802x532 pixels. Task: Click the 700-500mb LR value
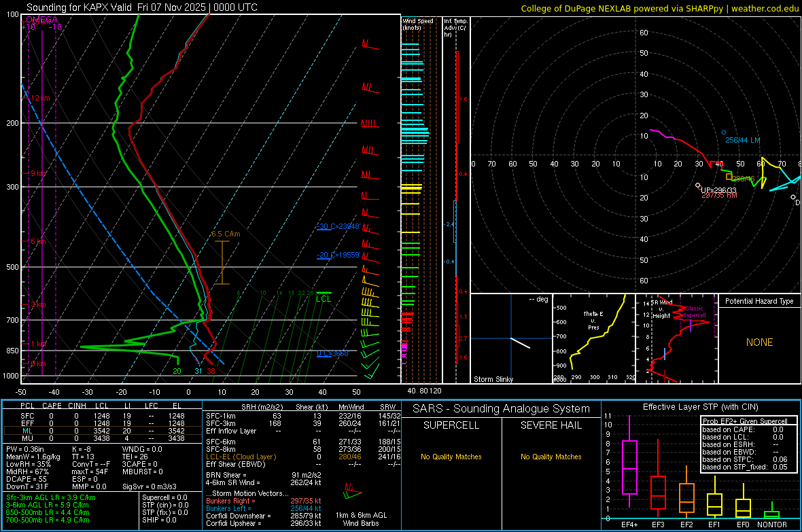click(48, 520)
